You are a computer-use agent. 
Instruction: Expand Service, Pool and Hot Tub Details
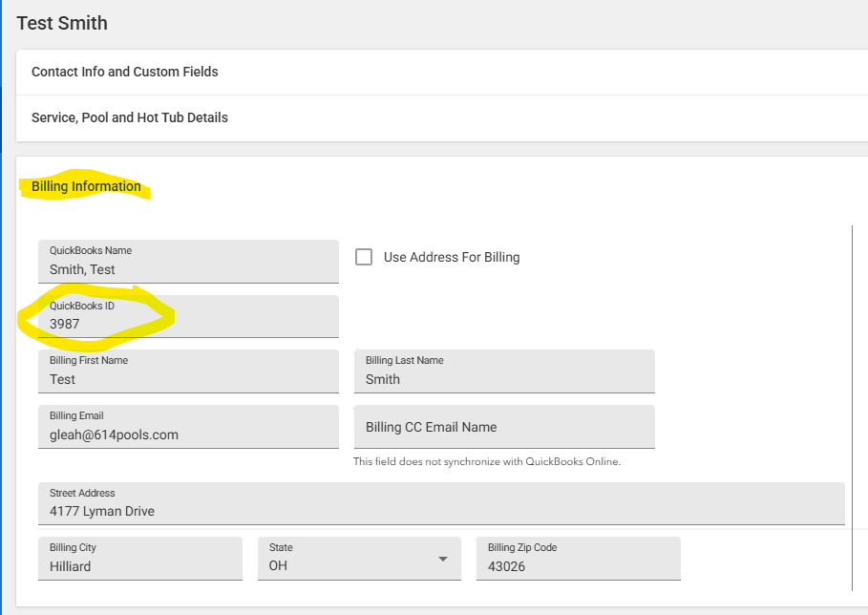click(130, 117)
